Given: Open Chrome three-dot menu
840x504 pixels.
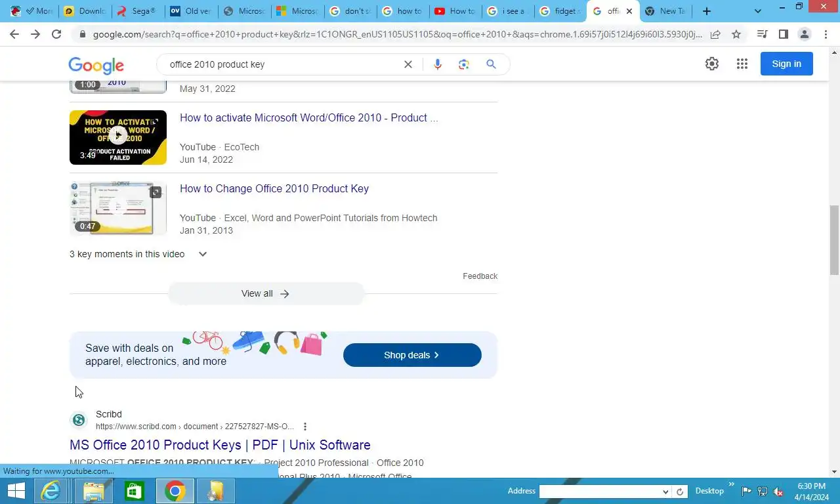Looking at the screenshot, I should [x=825, y=34].
